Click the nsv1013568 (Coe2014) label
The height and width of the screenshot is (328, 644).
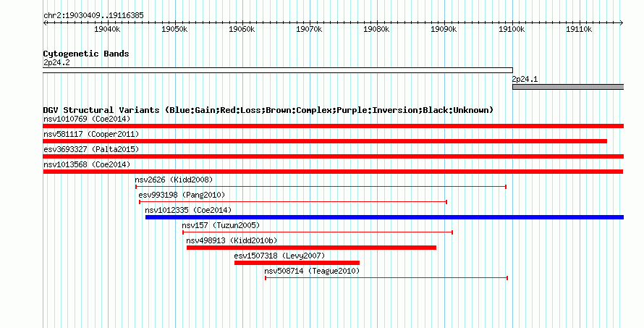tap(87, 165)
